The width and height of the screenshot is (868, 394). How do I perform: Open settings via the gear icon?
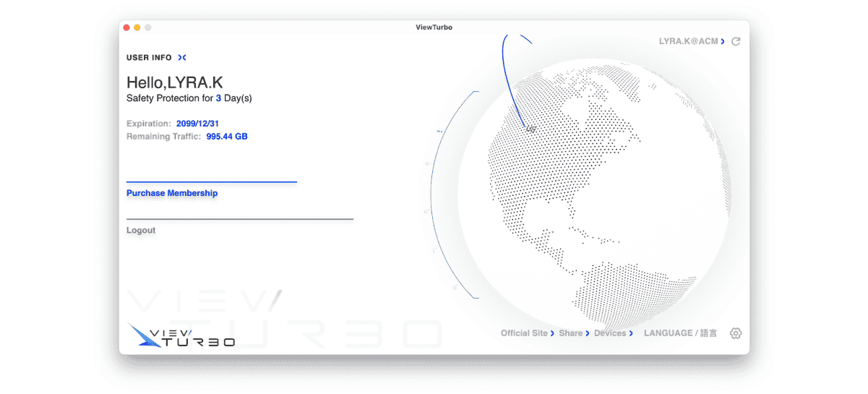pos(736,333)
